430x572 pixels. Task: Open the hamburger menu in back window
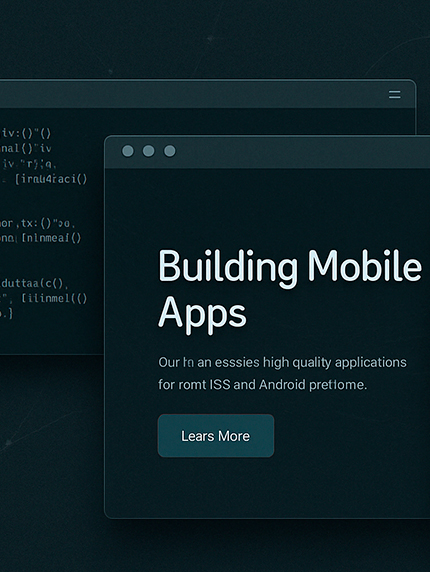point(394,94)
